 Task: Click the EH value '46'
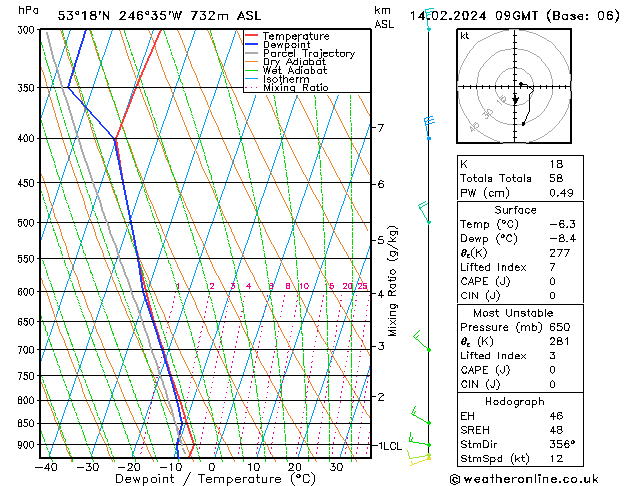click(x=556, y=416)
